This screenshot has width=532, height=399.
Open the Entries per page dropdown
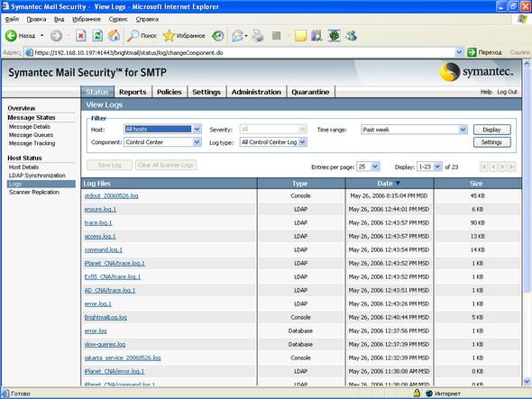tap(375, 167)
